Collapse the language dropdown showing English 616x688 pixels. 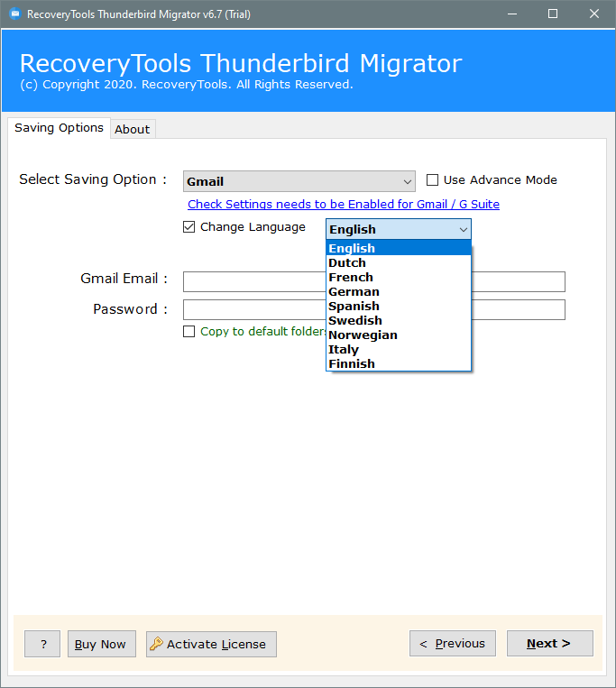399,229
